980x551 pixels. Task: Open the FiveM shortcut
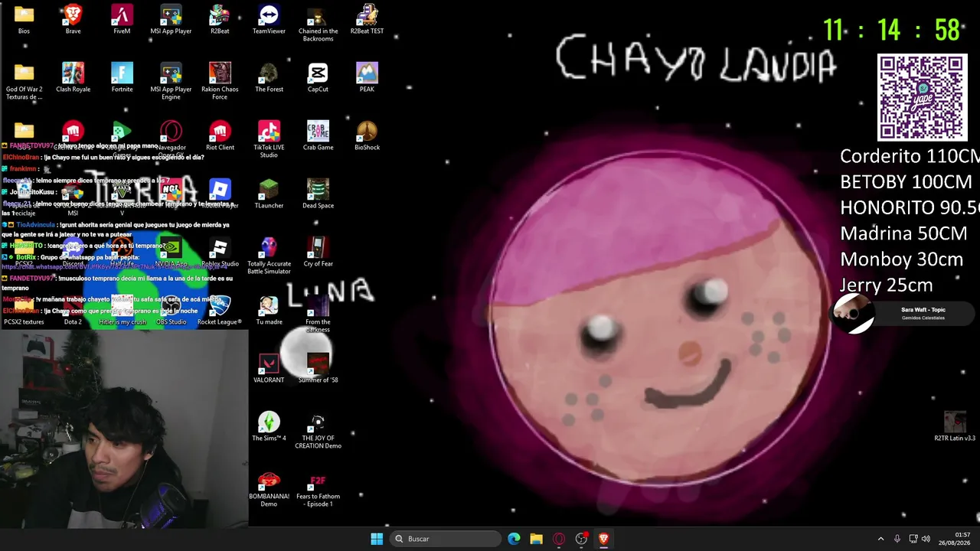[122, 19]
